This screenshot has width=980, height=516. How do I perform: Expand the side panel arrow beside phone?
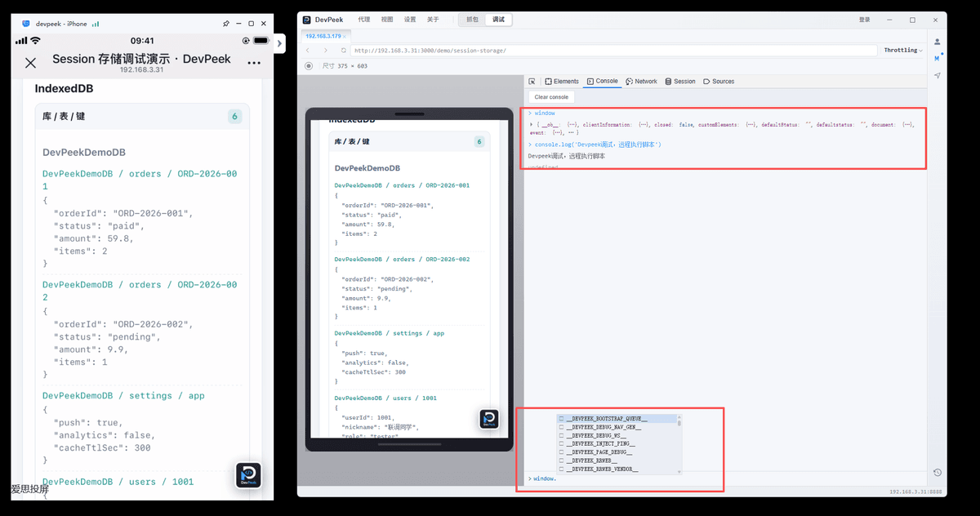[x=280, y=43]
